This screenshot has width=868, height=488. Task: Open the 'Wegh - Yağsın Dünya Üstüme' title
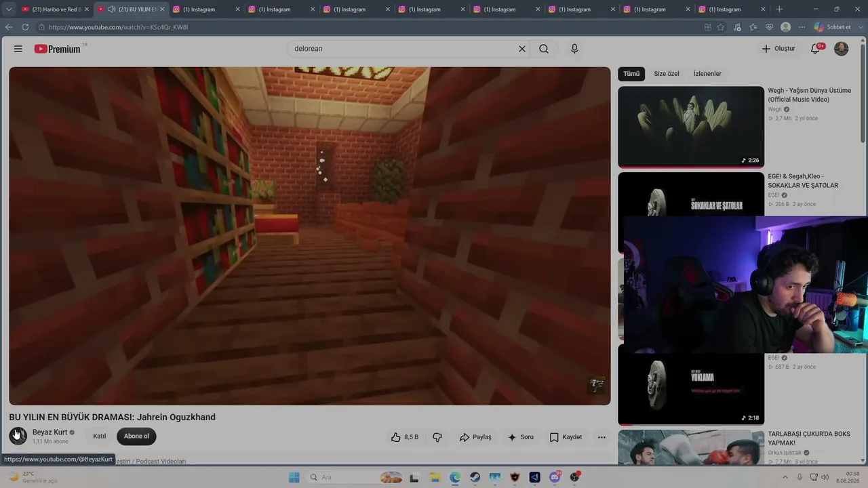tap(809, 95)
